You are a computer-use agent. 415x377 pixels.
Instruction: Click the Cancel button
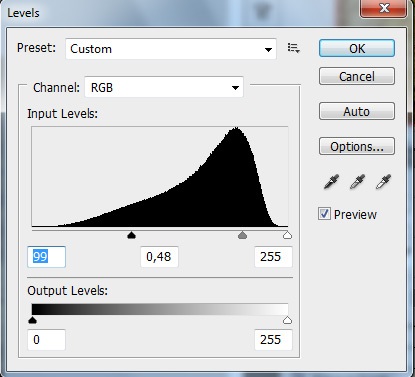click(357, 76)
